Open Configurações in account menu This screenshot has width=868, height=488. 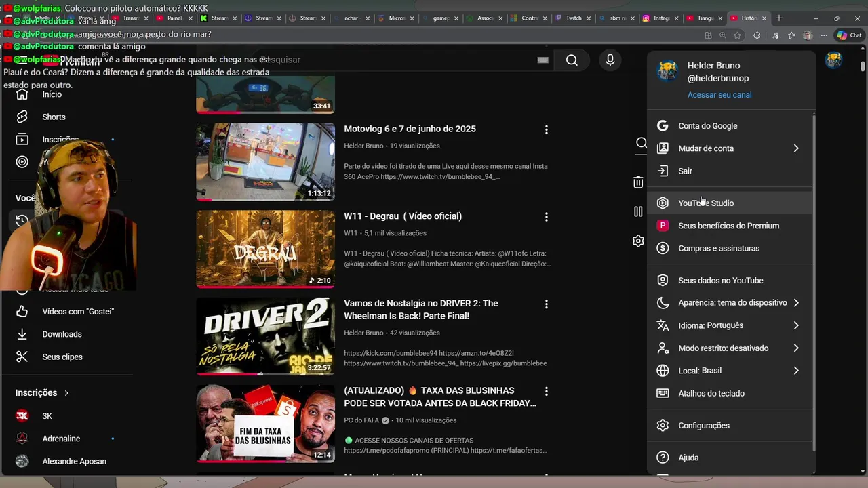coord(730,426)
